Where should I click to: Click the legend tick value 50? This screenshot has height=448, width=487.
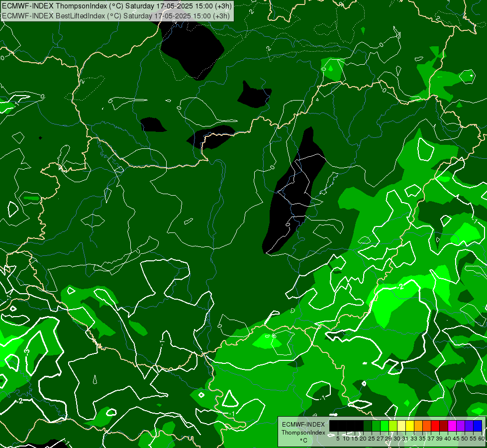465,439
